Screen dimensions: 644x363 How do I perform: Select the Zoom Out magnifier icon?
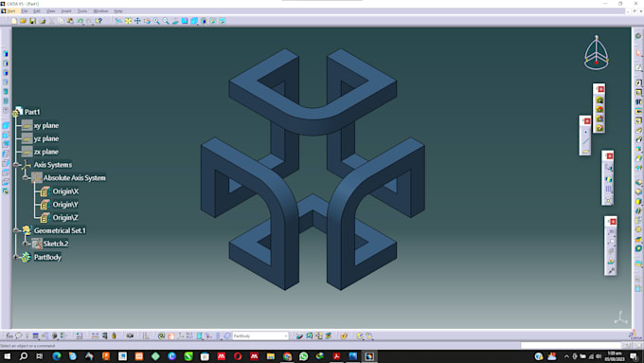tap(166, 21)
